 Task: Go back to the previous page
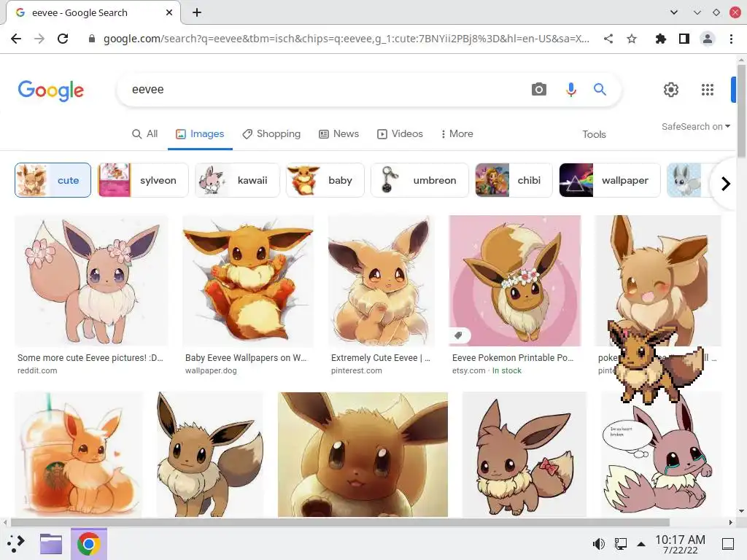point(16,39)
